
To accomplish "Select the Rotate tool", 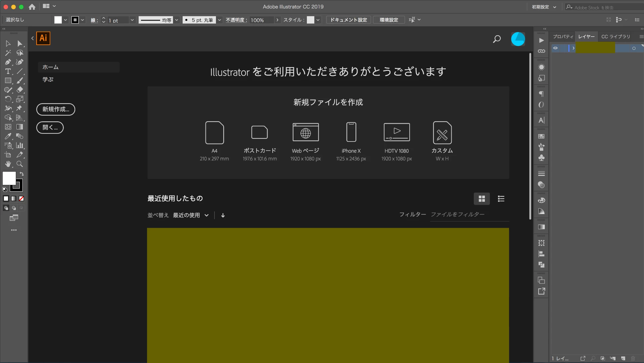I will pos(8,99).
